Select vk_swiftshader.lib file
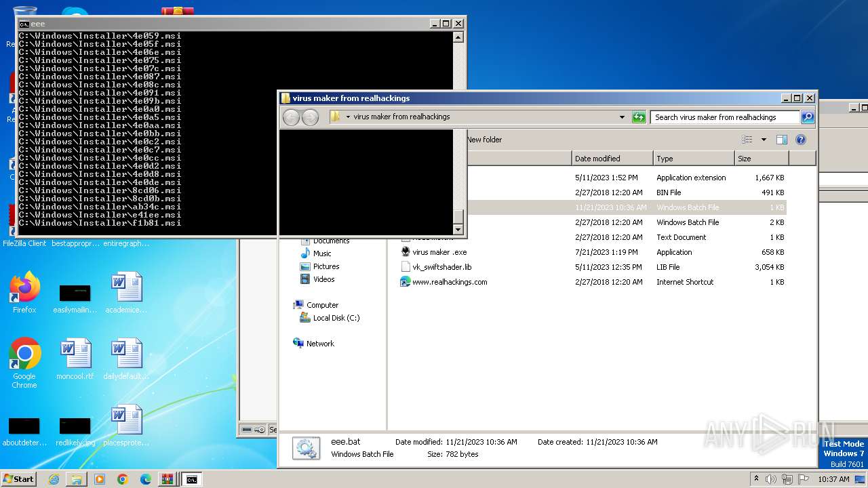Screen dimensions: 868x488 (x=442, y=267)
